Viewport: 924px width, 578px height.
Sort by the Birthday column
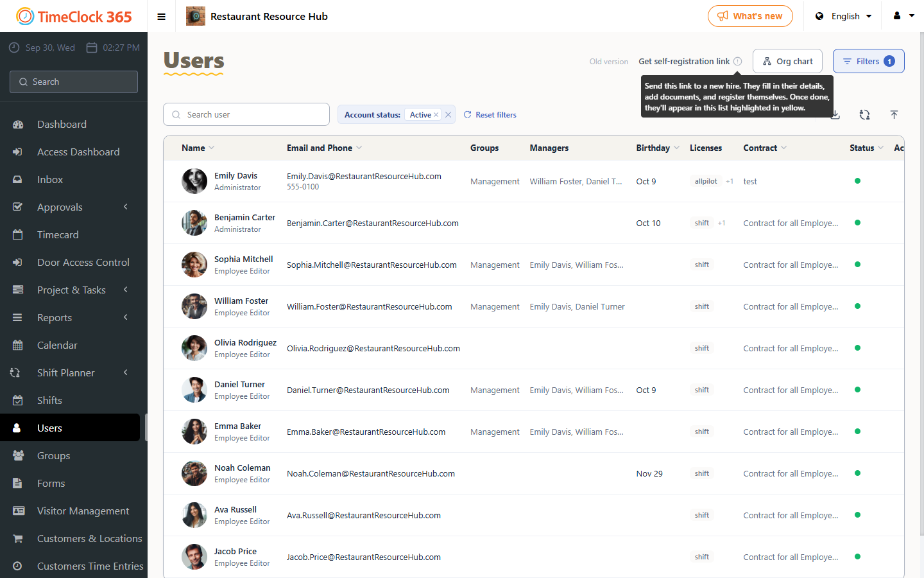click(658, 148)
